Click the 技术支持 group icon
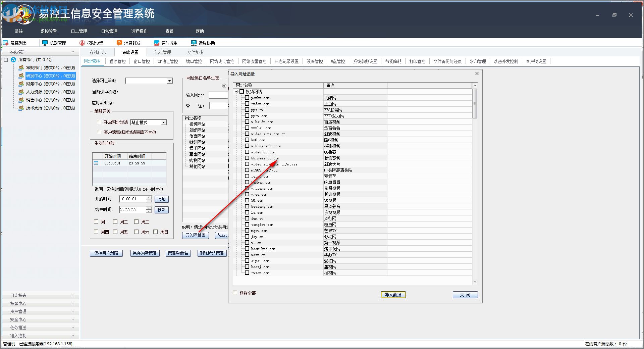 pos(21,108)
